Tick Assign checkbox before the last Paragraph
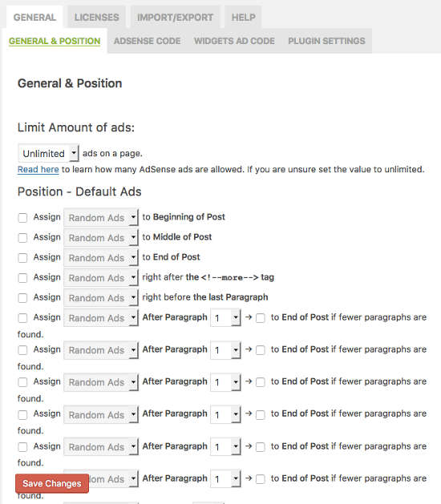Image resolution: width=441 pixels, height=504 pixels. point(22,298)
